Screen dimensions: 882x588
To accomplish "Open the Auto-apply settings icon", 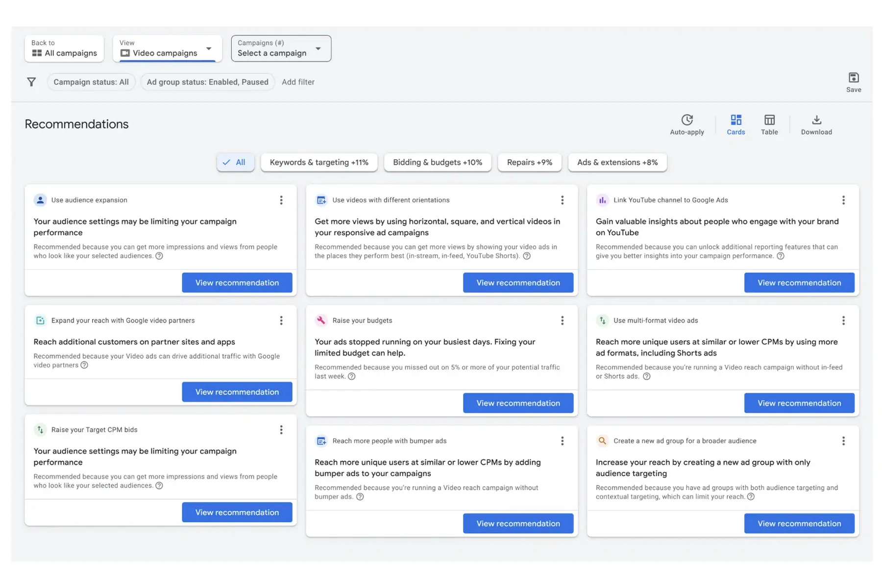I will (686, 121).
